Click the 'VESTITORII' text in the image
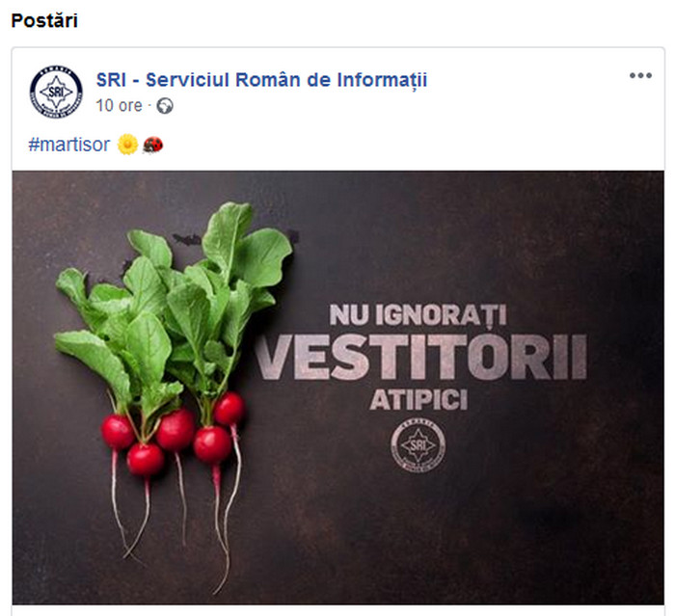Screen dimensions: 675x616 [x=422, y=357]
